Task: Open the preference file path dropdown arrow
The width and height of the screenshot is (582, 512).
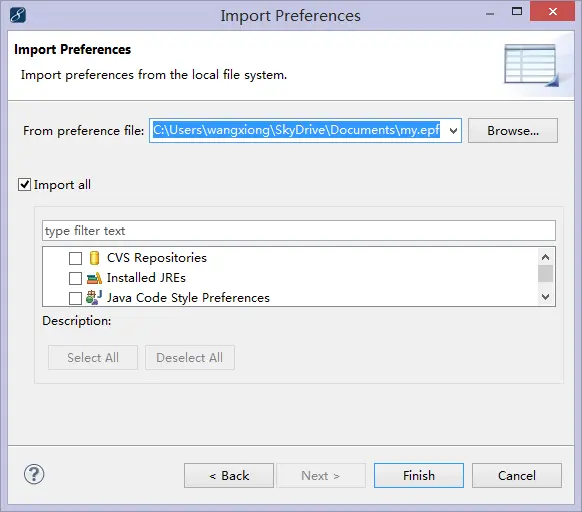Action: (453, 131)
